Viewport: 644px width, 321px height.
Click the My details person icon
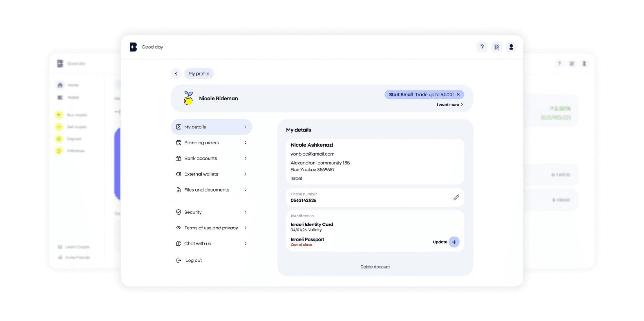(x=178, y=127)
